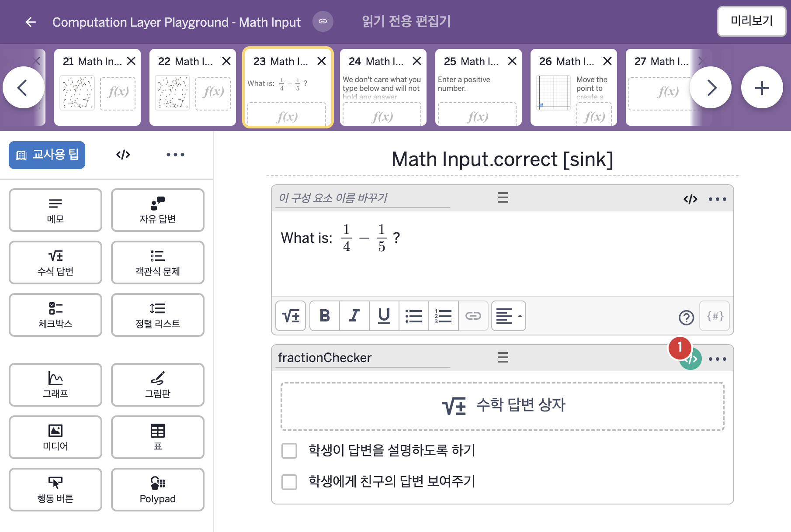The width and height of the screenshot is (791, 532).
Task: Click the note component name field
Action: pos(363,198)
